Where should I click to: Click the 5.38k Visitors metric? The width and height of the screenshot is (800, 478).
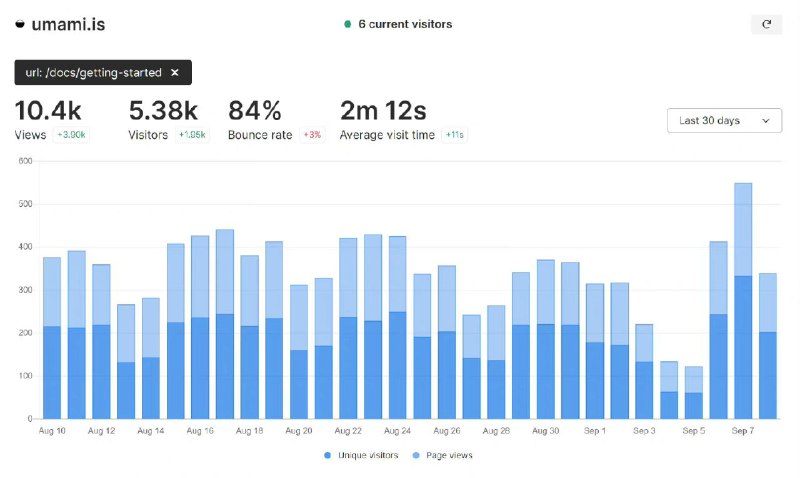tap(163, 110)
